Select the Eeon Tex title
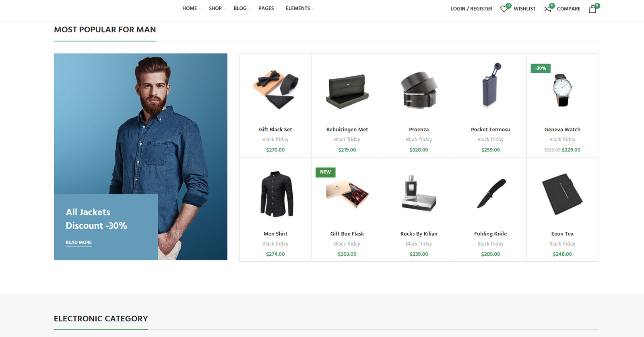 562,234
